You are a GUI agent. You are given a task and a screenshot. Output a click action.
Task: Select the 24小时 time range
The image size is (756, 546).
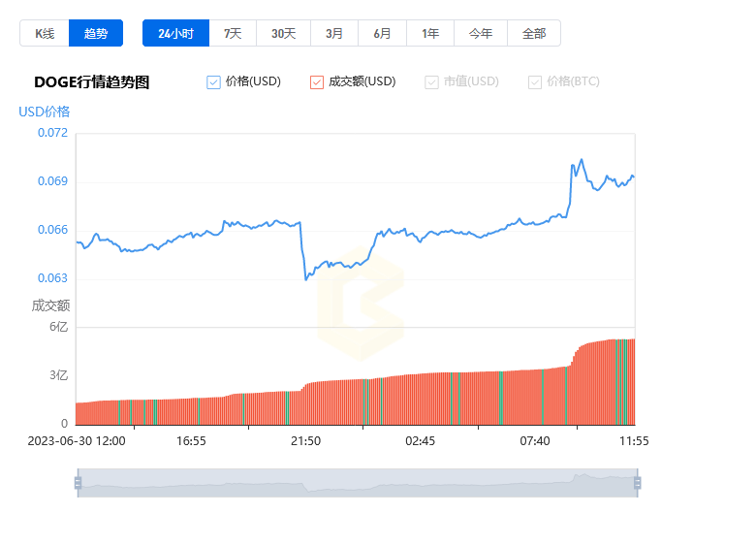tap(175, 33)
